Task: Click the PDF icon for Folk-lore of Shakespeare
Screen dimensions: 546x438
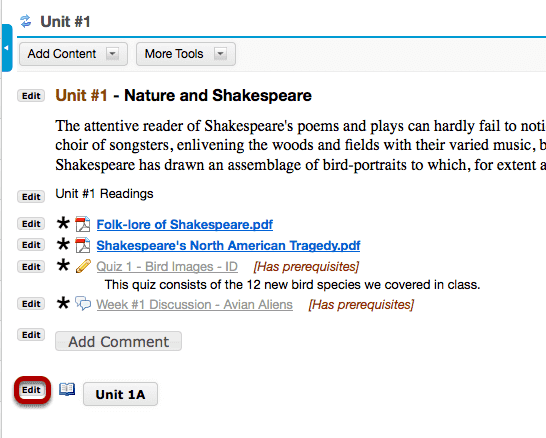Action: (83, 224)
